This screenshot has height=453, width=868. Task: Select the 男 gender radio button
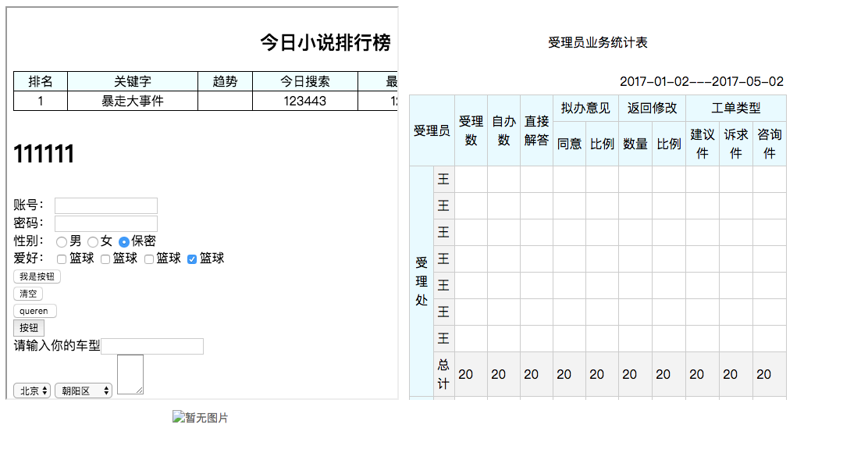click(x=62, y=242)
